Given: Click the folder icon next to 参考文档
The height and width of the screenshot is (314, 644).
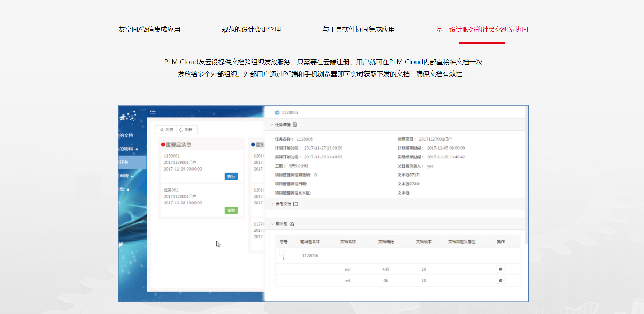Looking at the screenshot, I should coord(296,204).
